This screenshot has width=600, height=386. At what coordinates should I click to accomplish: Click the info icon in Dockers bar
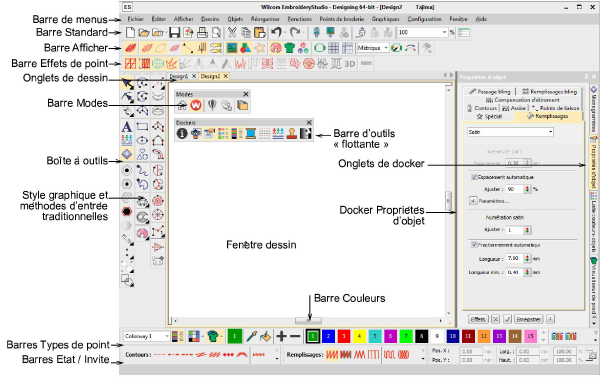point(182,133)
